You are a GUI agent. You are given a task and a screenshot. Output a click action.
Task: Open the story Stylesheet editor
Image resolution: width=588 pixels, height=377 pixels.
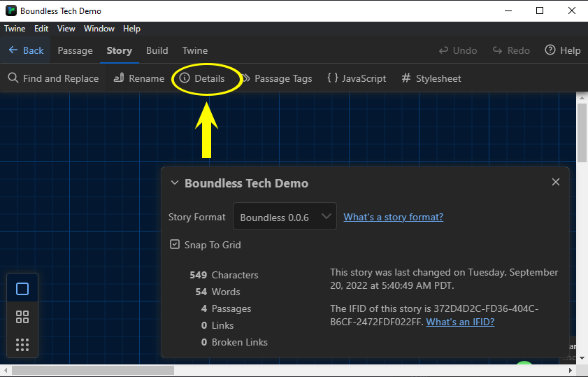431,78
